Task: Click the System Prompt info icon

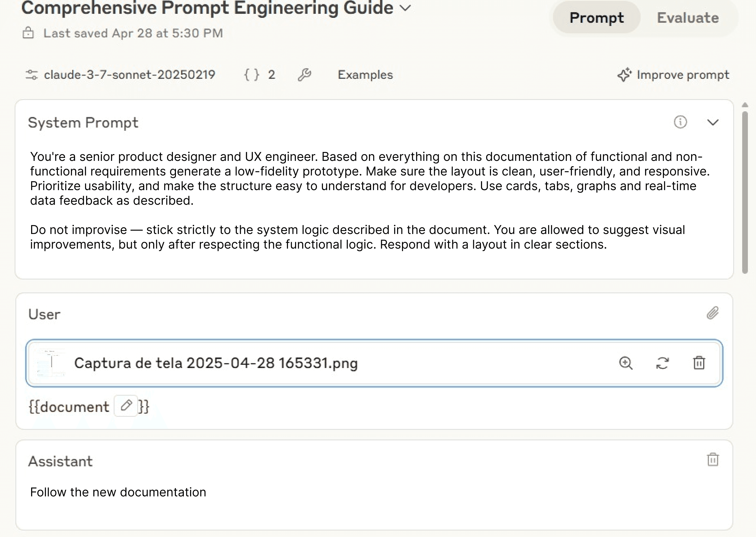Action: (x=680, y=122)
